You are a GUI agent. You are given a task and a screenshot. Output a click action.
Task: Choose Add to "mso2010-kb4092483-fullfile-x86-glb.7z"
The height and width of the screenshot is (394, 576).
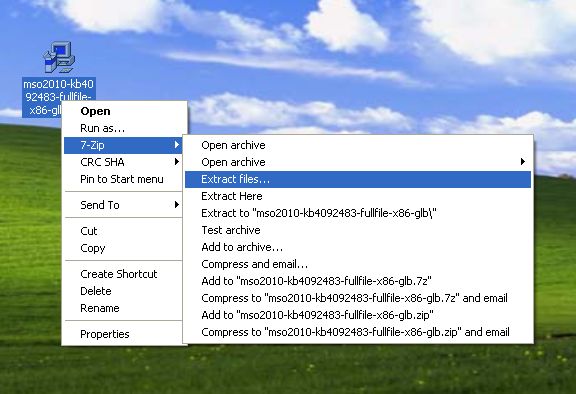(x=358, y=281)
